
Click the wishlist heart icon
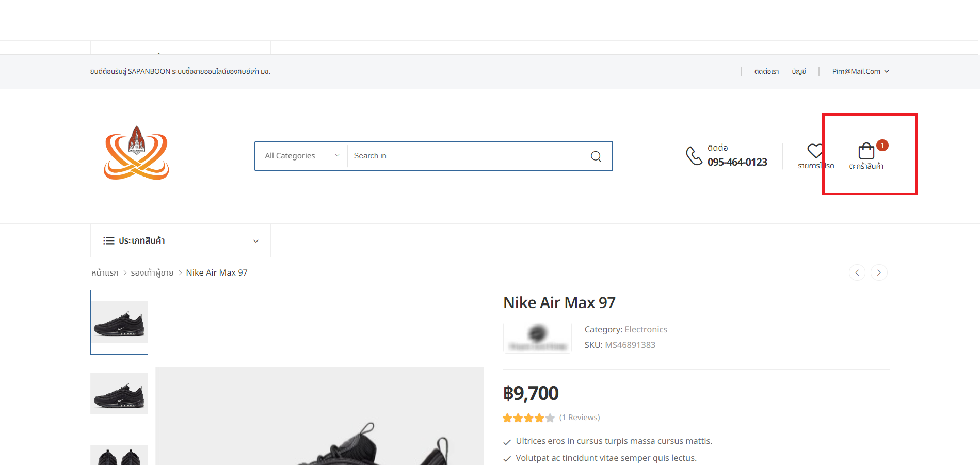815,151
